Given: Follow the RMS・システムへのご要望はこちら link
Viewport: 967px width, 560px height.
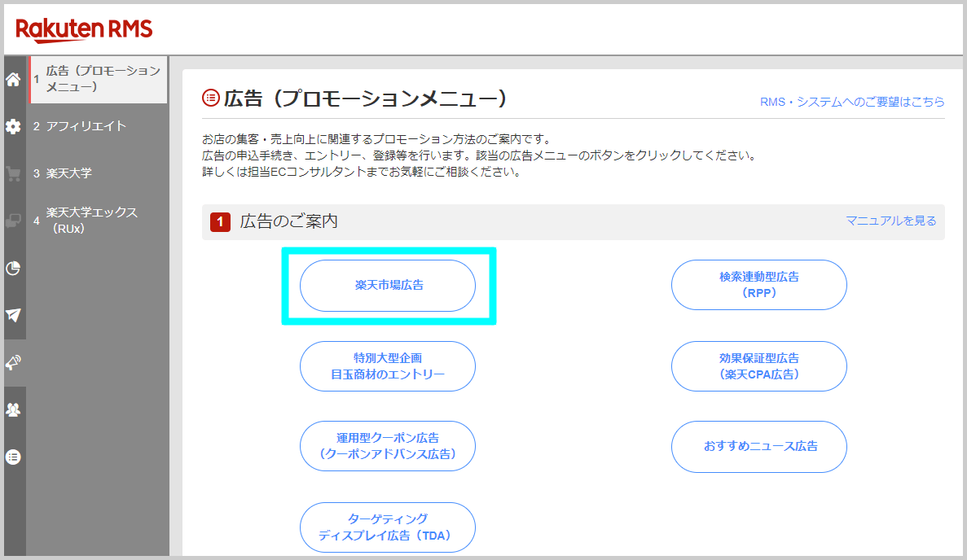Looking at the screenshot, I should [x=851, y=102].
